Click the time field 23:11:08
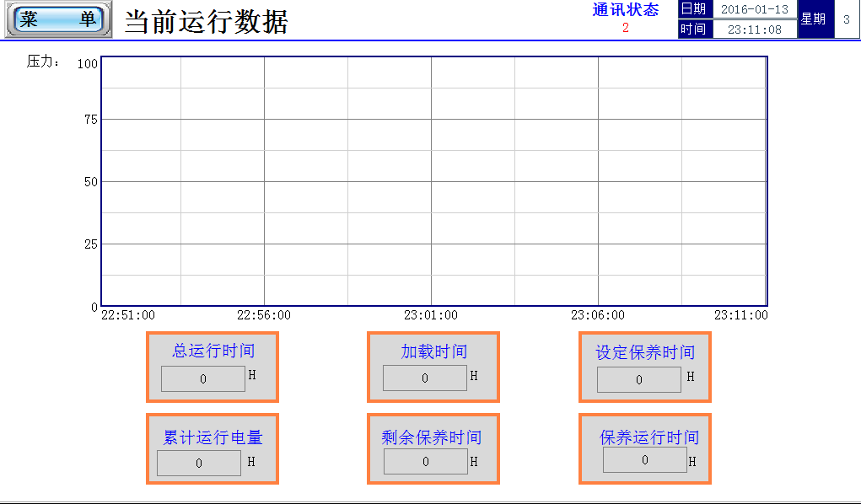This screenshot has width=861, height=504. coord(755,29)
